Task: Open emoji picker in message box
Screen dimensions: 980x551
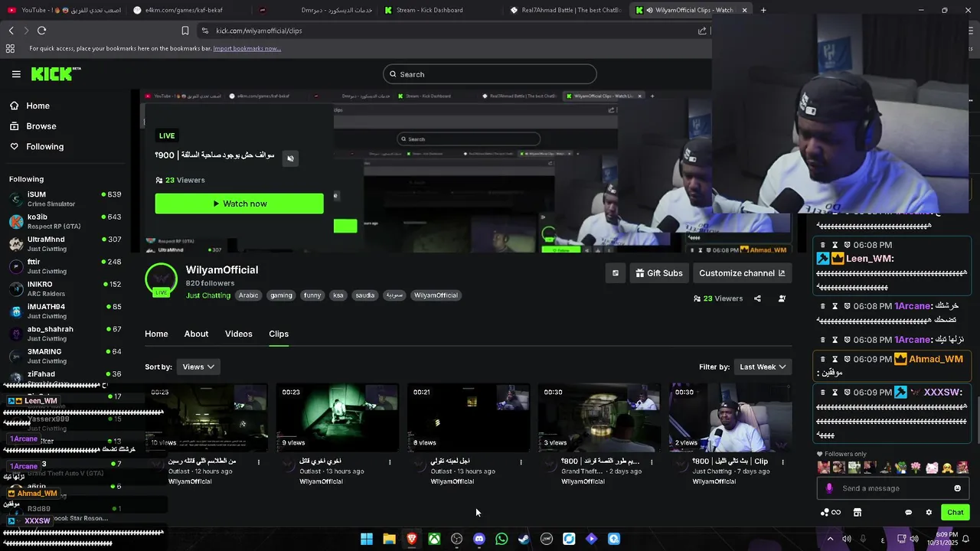Action: (957, 488)
